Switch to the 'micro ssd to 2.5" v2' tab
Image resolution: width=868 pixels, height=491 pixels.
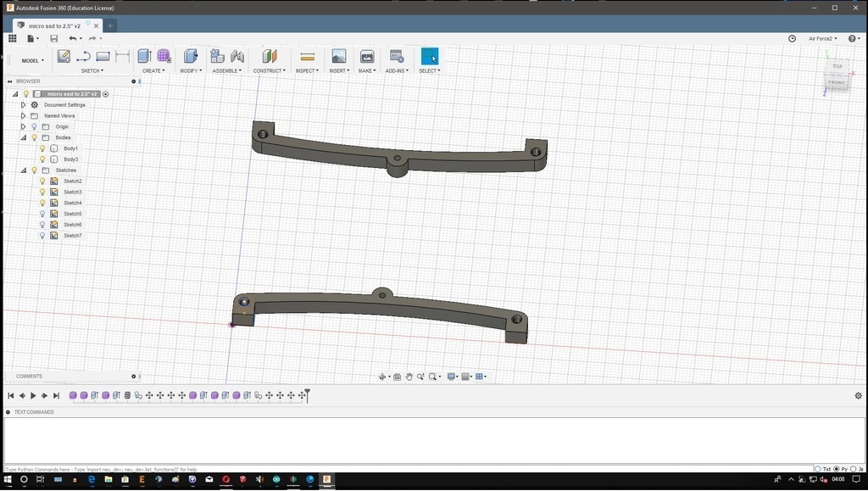tap(56, 25)
